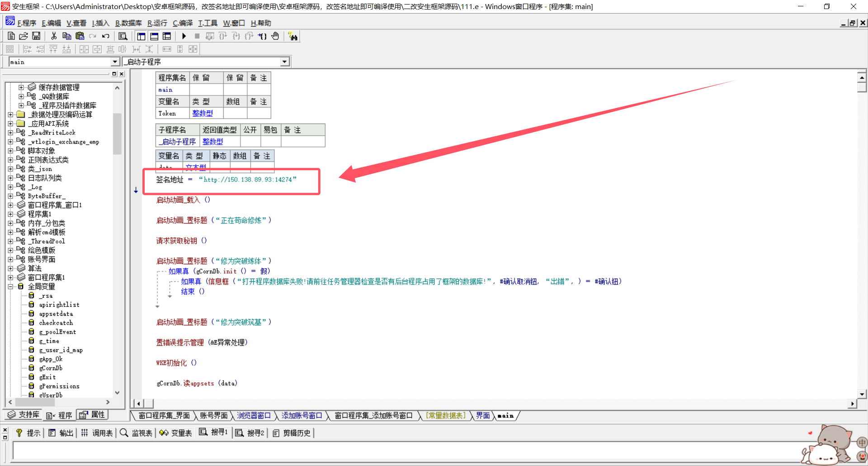868x466 pixels.
Task: Click the left tree panel's vertical scrollbar thumb
Action: (x=117, y=133)
